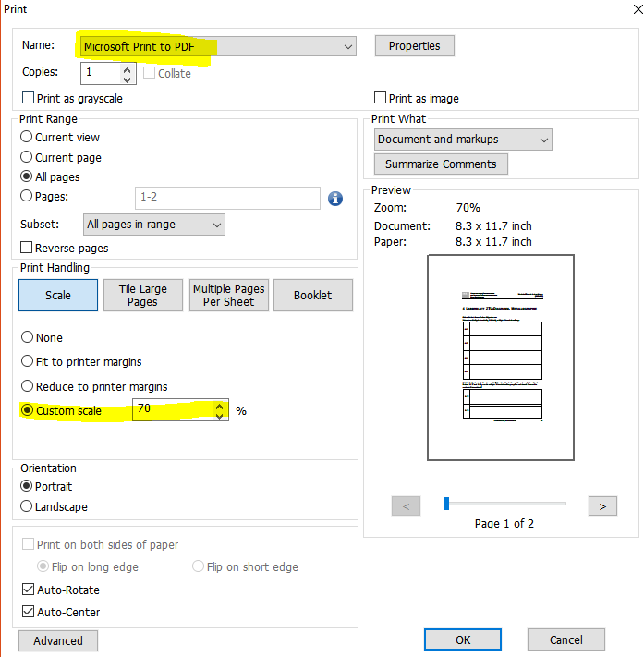
Task: Confirm printing with OK
Action: tap(463, 639)
